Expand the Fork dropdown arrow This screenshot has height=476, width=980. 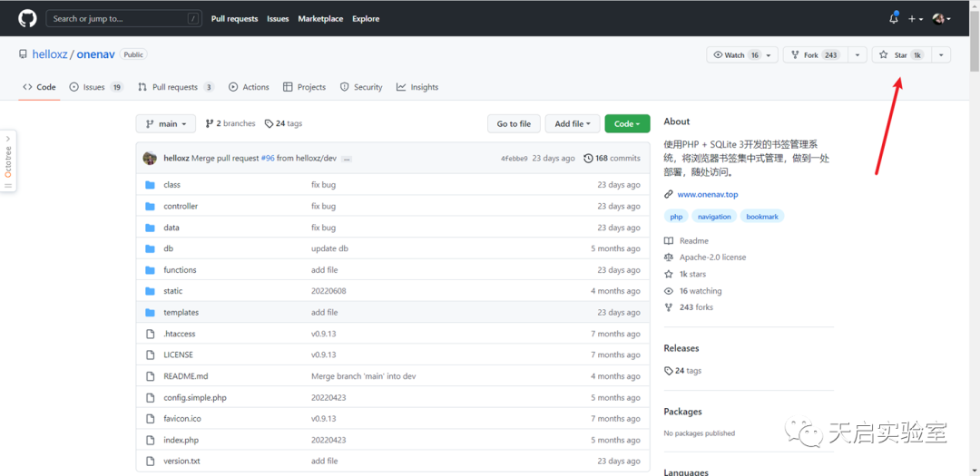[857, 55]
